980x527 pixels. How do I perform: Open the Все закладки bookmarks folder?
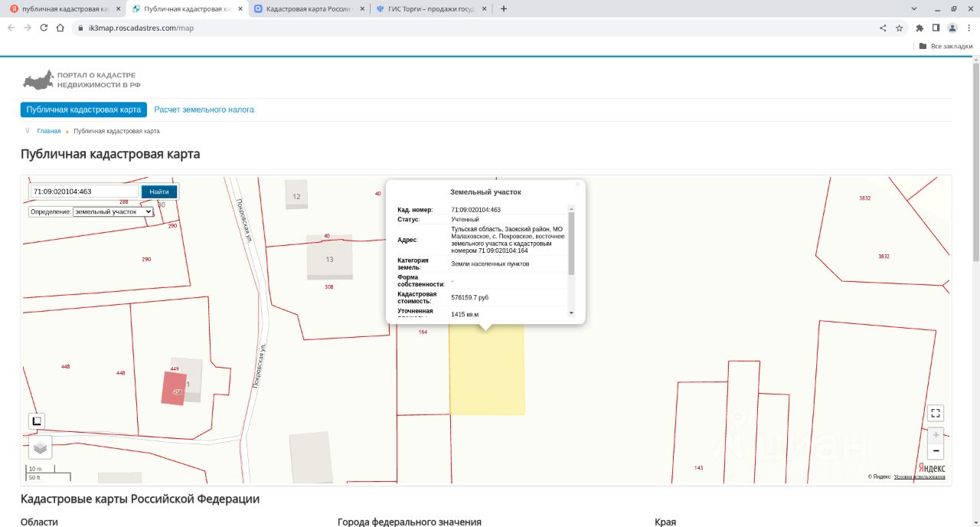[x=946, y=46]
